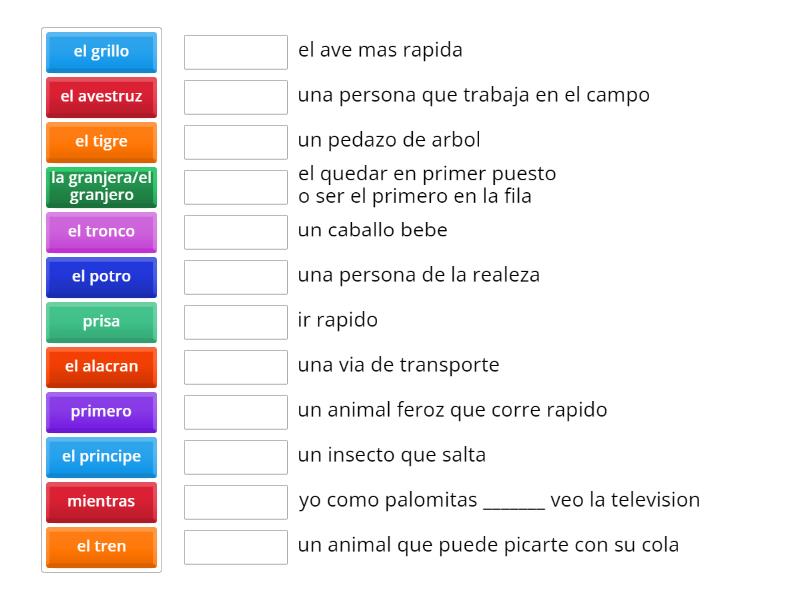Choose the pink 'el tronco' tile
Screen dimensions: 800x600
pos(100,232)
